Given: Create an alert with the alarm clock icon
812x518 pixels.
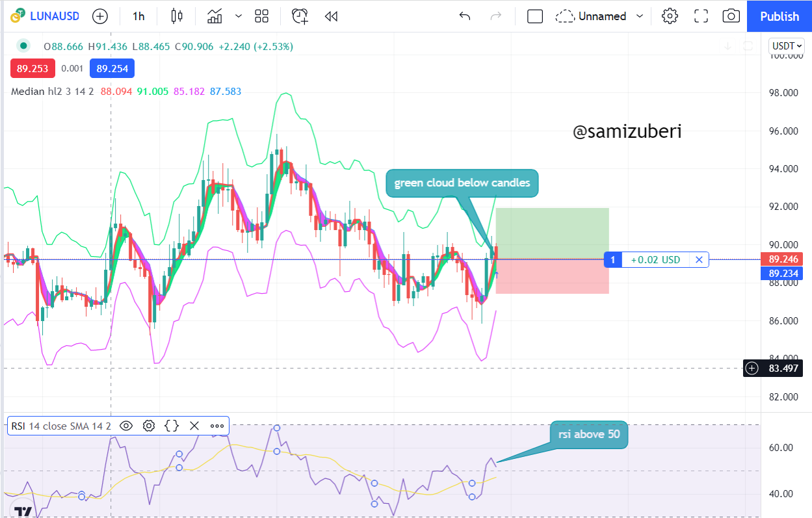Looking at the screenshot, I should 300,16.
